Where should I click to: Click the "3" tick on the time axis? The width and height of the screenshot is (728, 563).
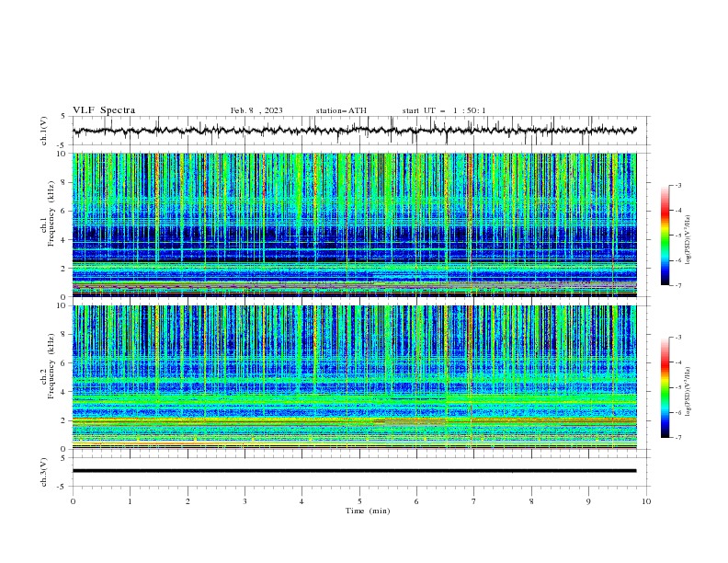tap(245, 501)
